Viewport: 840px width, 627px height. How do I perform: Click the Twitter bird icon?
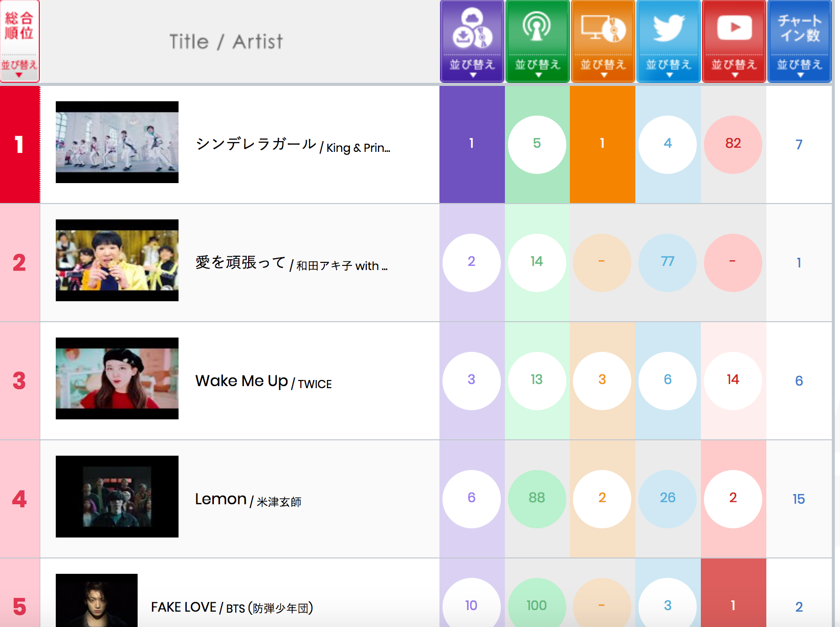[x=668, y=28]
